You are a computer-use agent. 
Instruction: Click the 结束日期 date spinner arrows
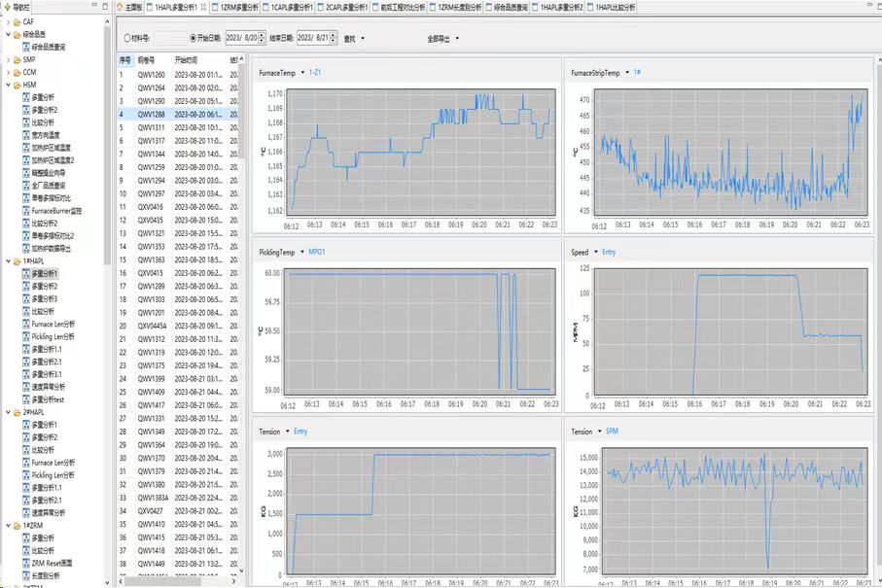333,38
